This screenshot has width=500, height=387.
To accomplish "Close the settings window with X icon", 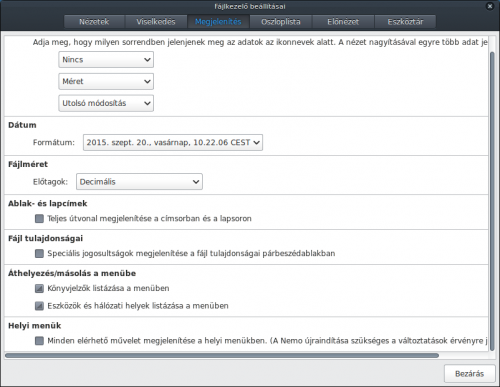I will tap(490, 6).
